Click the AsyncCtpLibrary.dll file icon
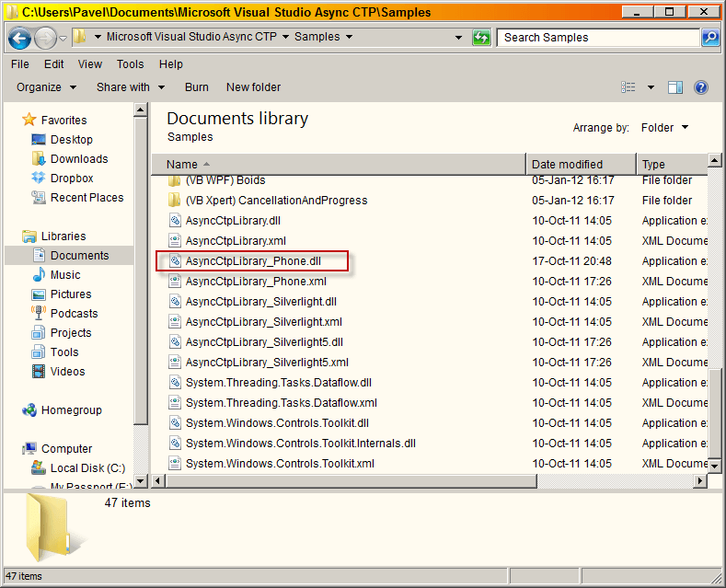The image size is (726, 588). tap(175, 220)
